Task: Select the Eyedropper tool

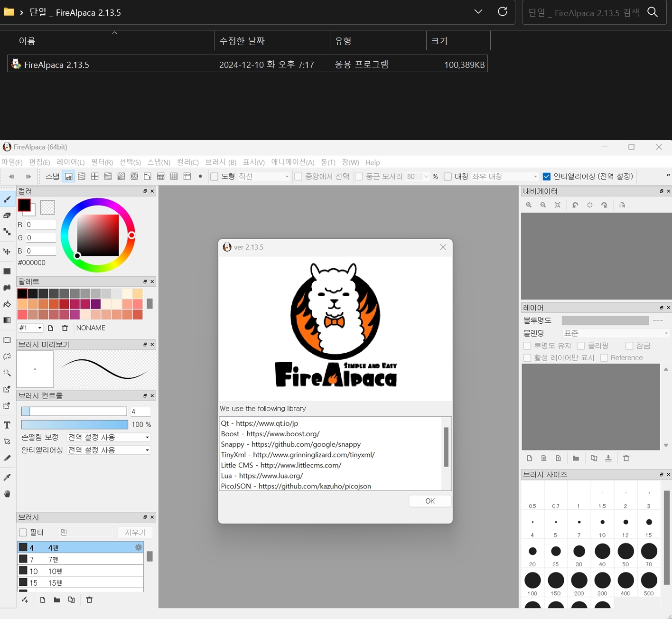Action: (7, 477)
